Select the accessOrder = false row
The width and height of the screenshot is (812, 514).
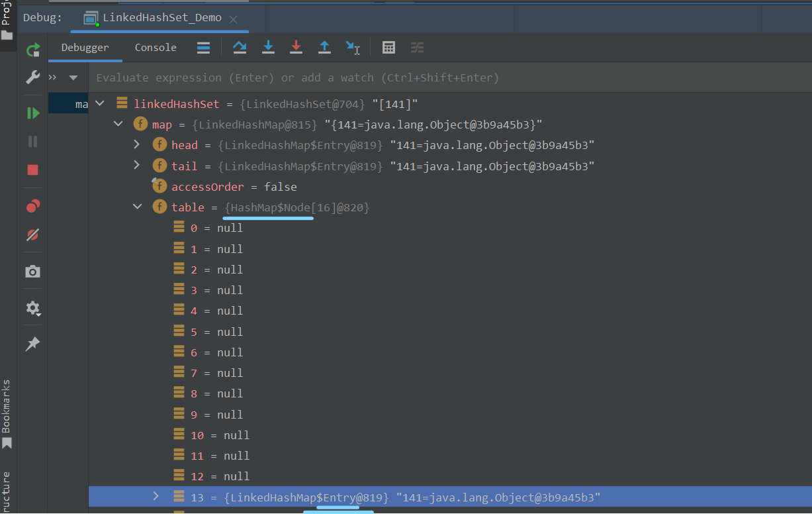click(450, 187)
